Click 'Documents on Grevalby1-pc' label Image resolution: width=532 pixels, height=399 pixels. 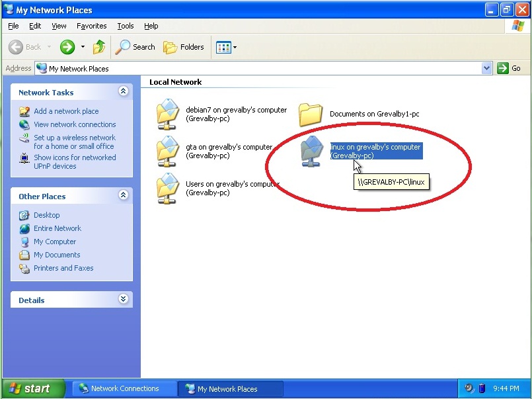(x=374, y=114)
